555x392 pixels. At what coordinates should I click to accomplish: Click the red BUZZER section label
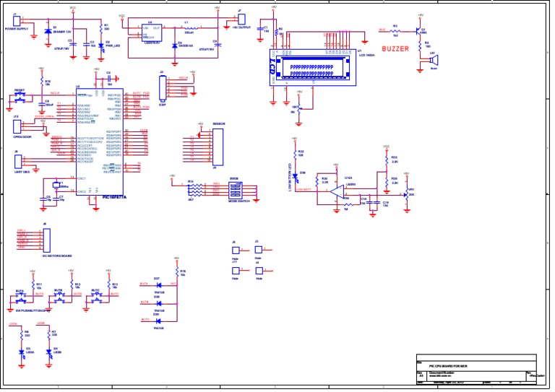click(x=395, y=48)
